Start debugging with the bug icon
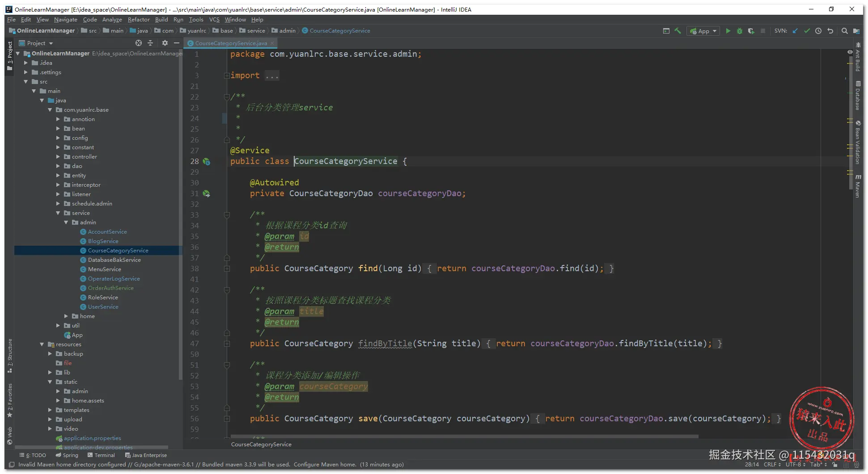 [740, 31]
